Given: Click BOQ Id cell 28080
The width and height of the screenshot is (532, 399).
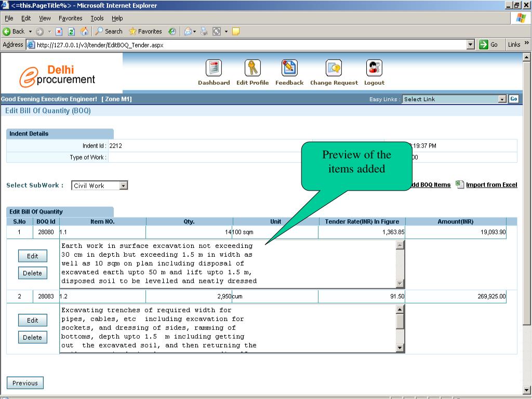Looking at the screenshot, I should (x=46, y=232).
